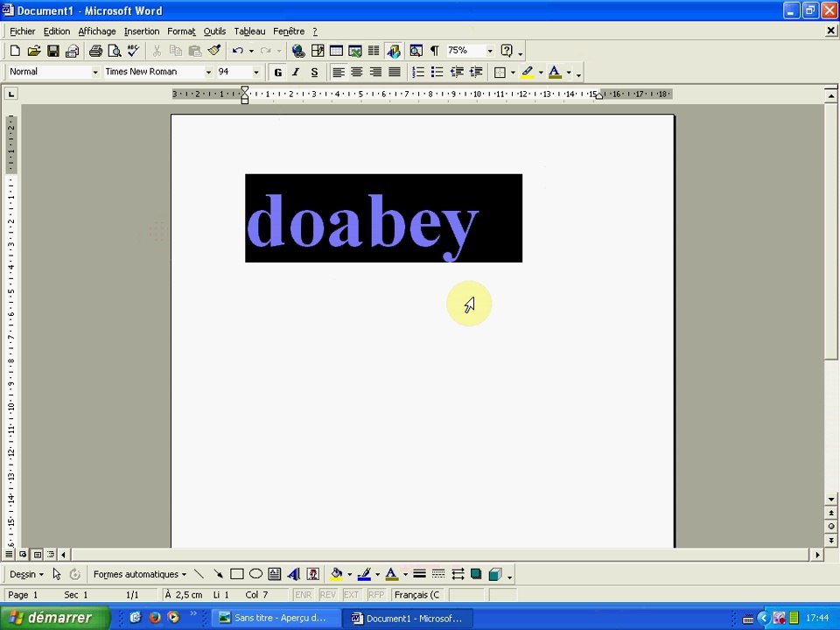
Task: Undo the last action
Action: coord(238,51)
